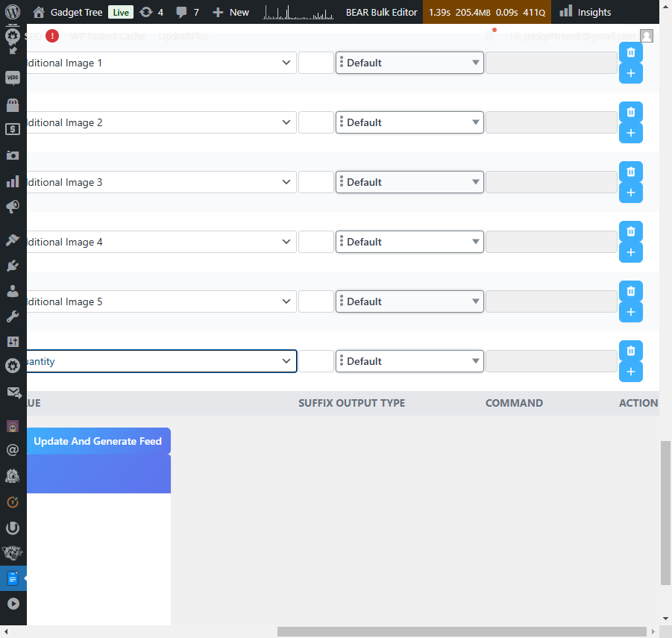The height and width of the screenshot is (638, 672).
Task: Delete the Additional Image 5 row
Action: (x=631, y=291)
